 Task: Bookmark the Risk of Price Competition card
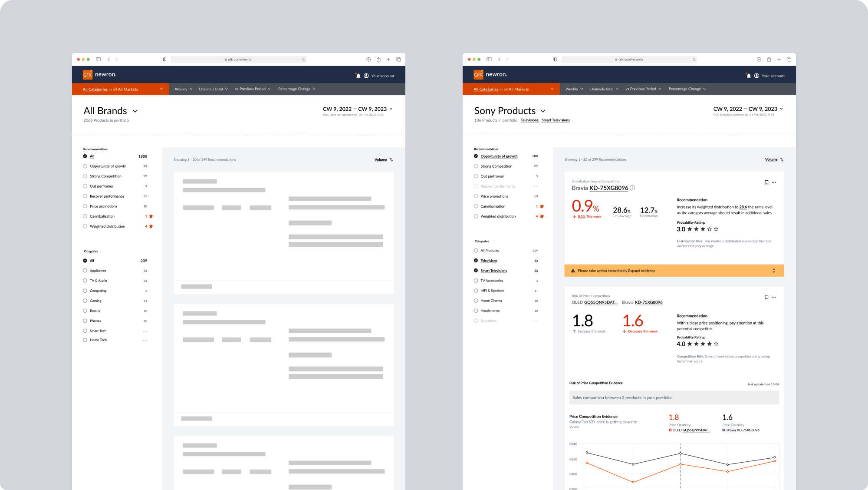(766, 297)
